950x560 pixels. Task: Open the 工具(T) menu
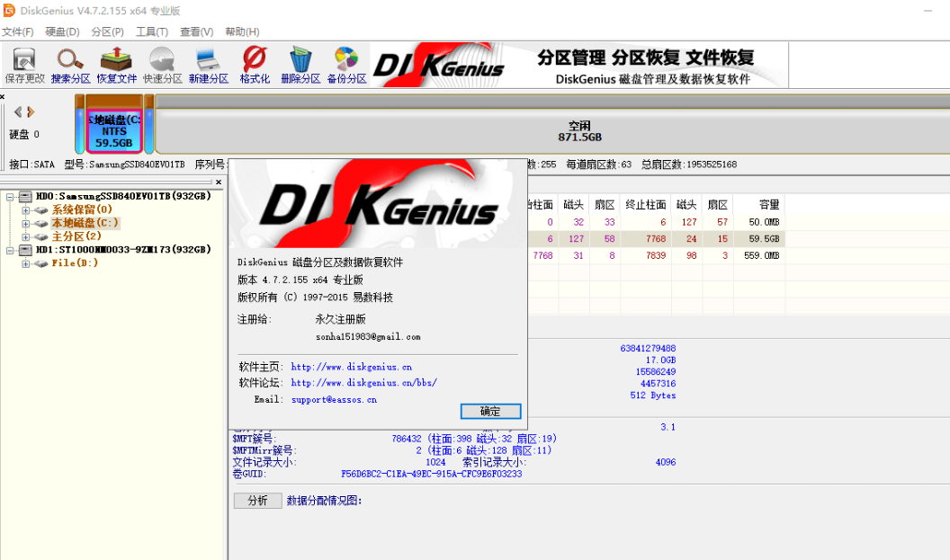pyautogui.click(x=151, y=31)
